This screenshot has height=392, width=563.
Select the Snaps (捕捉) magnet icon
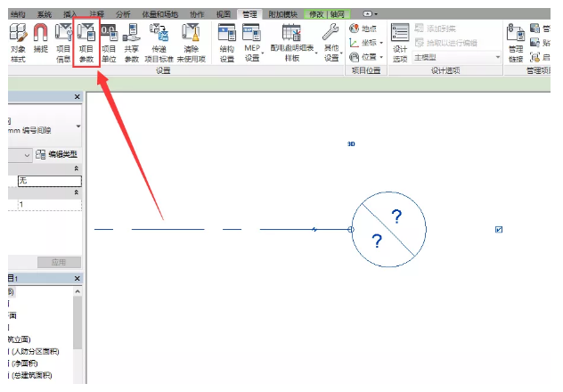click(40, 42)
